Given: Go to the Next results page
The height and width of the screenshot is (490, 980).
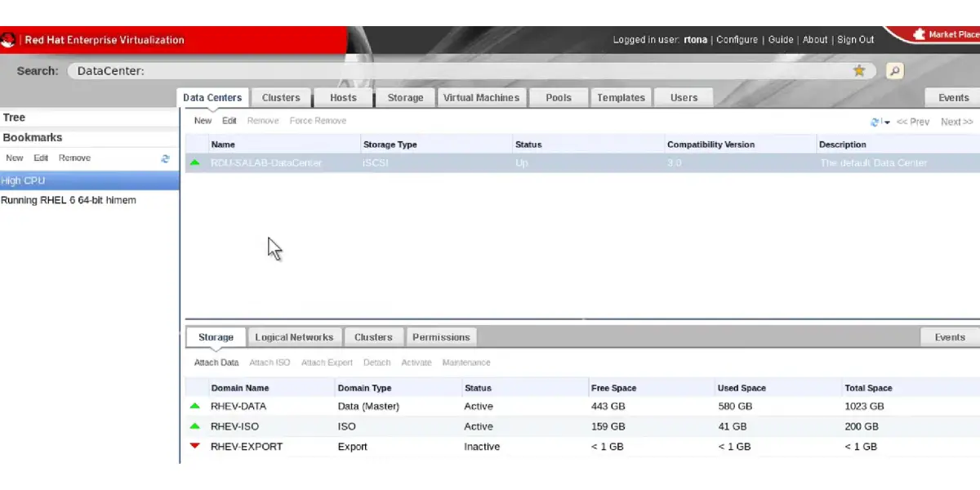Looking at the screenshot, I should point(956,122).
